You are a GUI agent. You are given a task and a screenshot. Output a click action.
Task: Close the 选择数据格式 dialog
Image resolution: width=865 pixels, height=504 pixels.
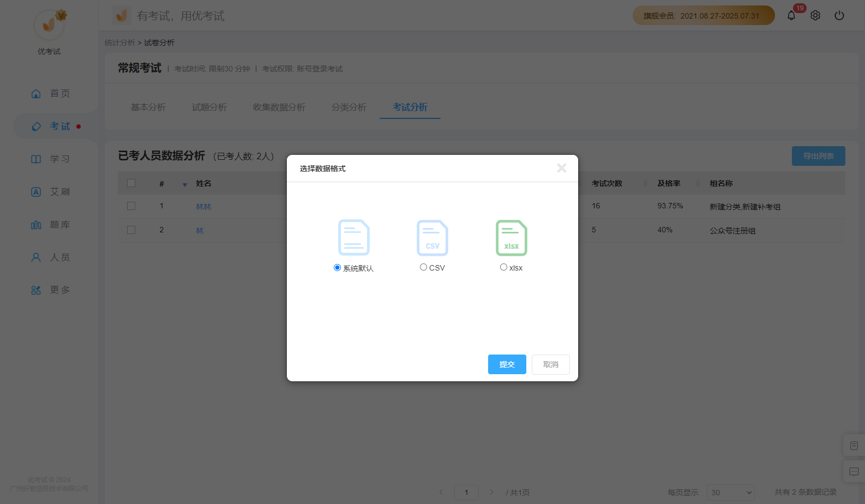562,168
